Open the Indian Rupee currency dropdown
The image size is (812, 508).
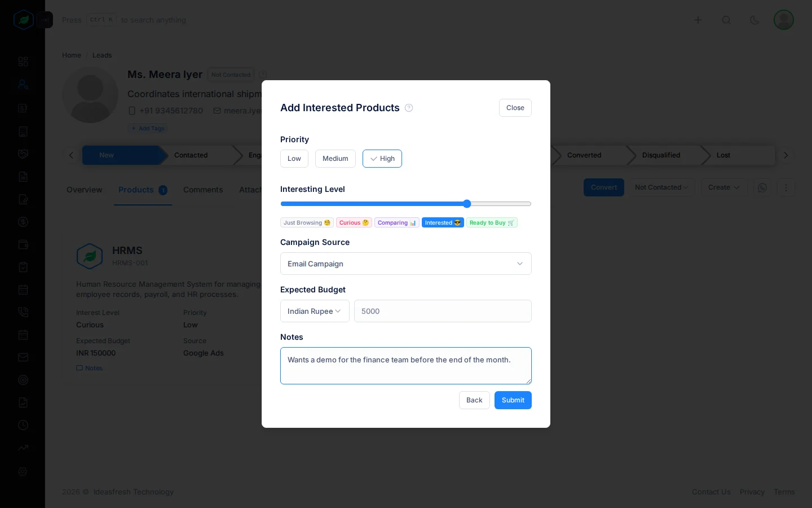point(315,311)
